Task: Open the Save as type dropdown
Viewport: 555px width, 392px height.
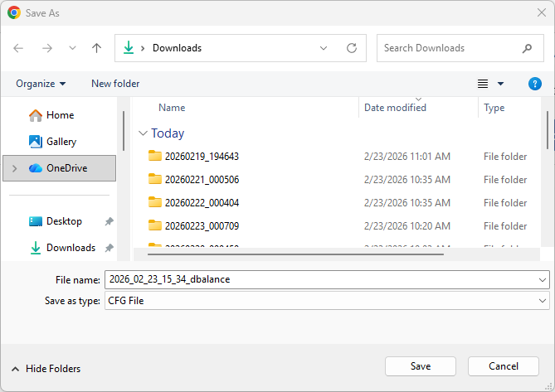Action: tap(543, 301)
